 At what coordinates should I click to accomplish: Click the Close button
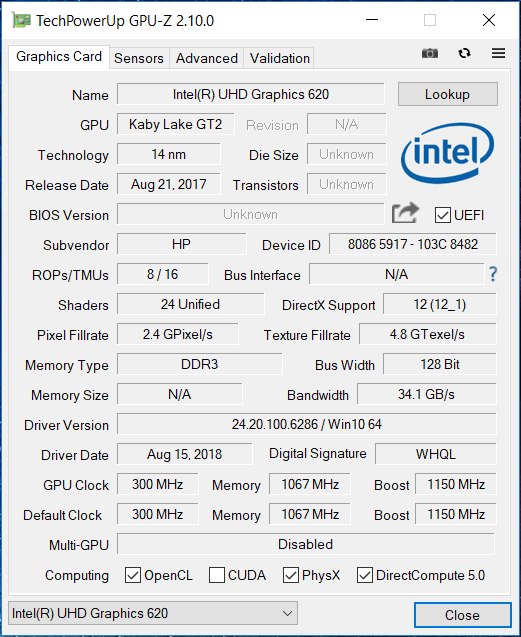[x=462, y=615]
